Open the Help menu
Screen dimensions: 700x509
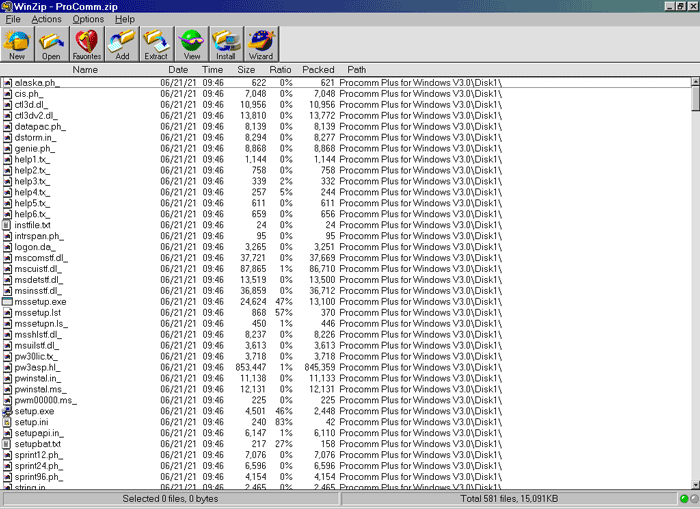coord(125,19)
